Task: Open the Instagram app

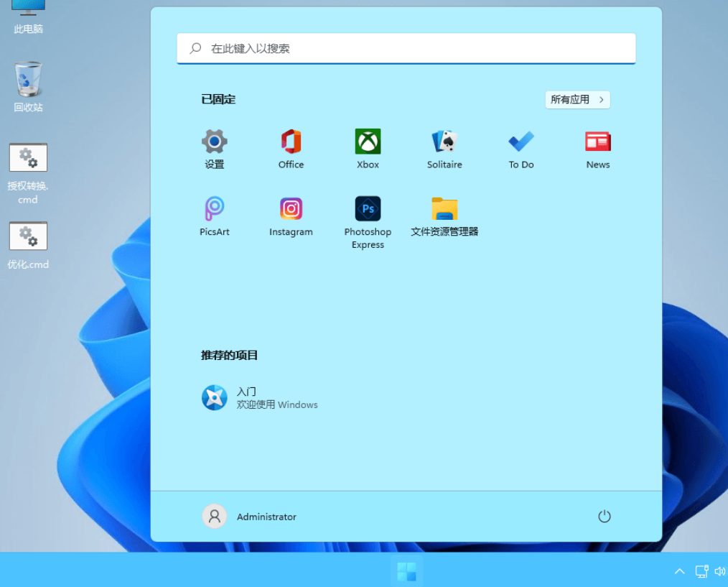Action: 291,216
